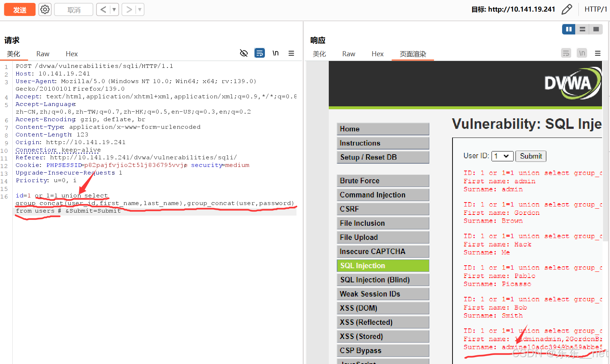Select side-by-side layout view icon
610x364 pixels.
pyautogui.click(x=569, y=29)
